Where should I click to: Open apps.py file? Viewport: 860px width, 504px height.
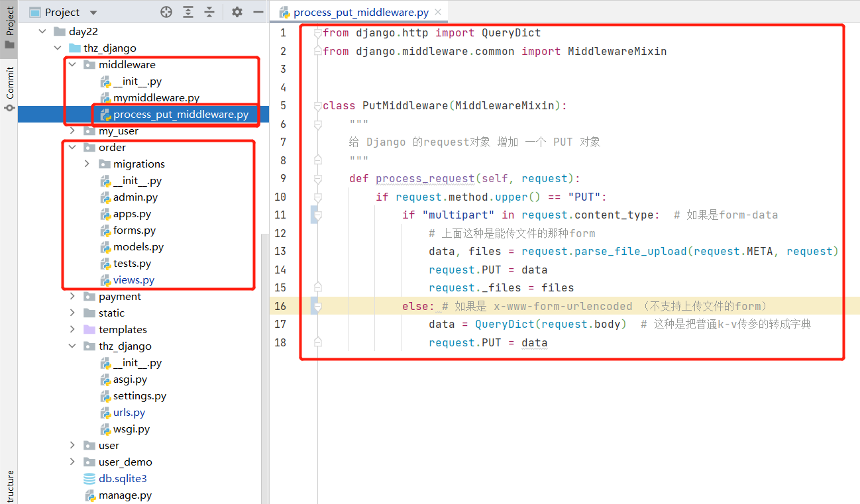pos(132,213)
